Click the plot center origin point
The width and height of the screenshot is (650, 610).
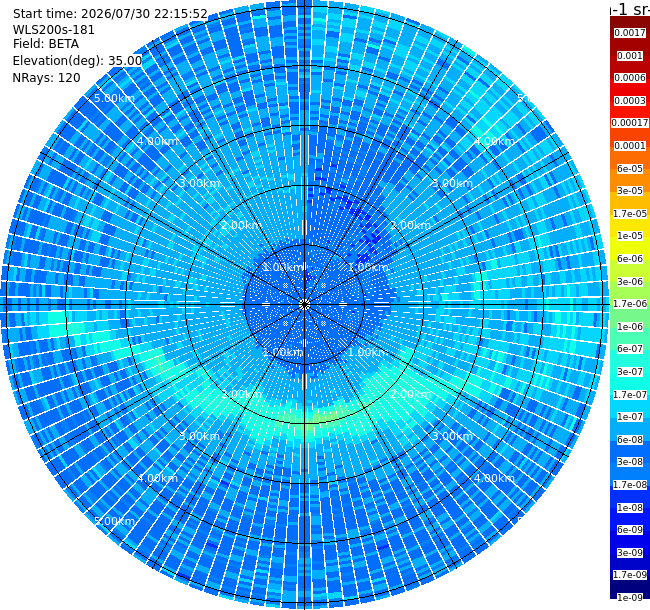coord(304,305)
